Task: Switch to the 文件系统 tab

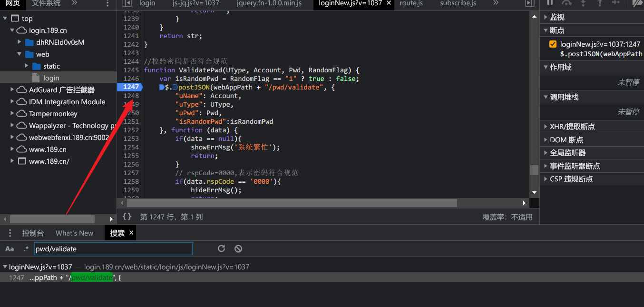Action: point(46,3)
